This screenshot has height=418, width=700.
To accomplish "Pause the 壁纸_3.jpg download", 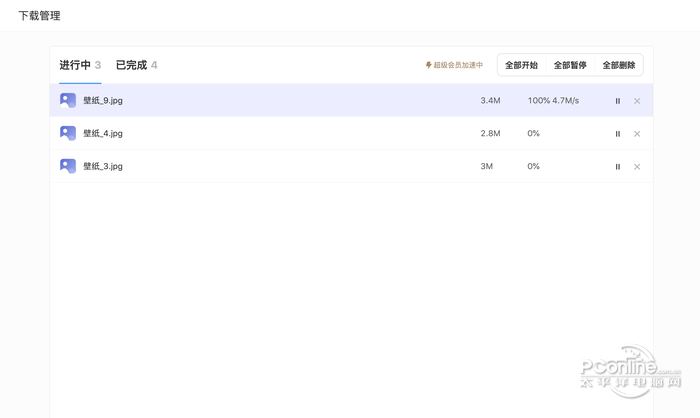I will pyautogui.click(x=617, y=167).
